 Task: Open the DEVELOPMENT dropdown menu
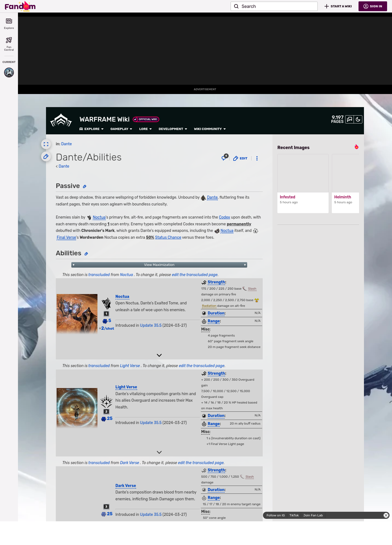[x=173, y=129]
